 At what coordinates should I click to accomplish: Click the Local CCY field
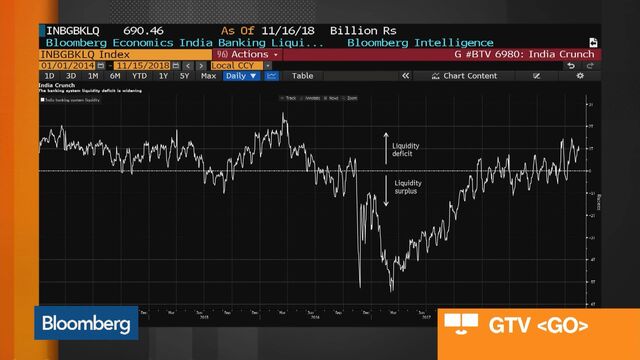tap(237, 66)
